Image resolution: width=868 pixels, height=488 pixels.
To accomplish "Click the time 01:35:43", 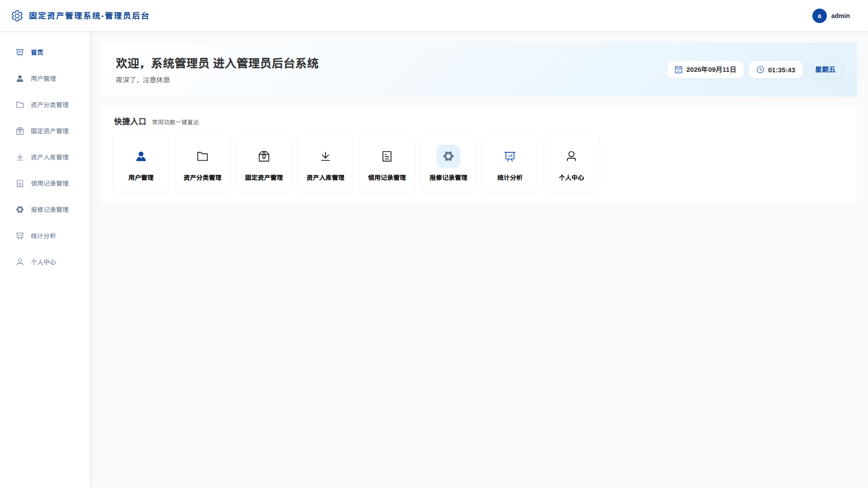I will (782, 70).
